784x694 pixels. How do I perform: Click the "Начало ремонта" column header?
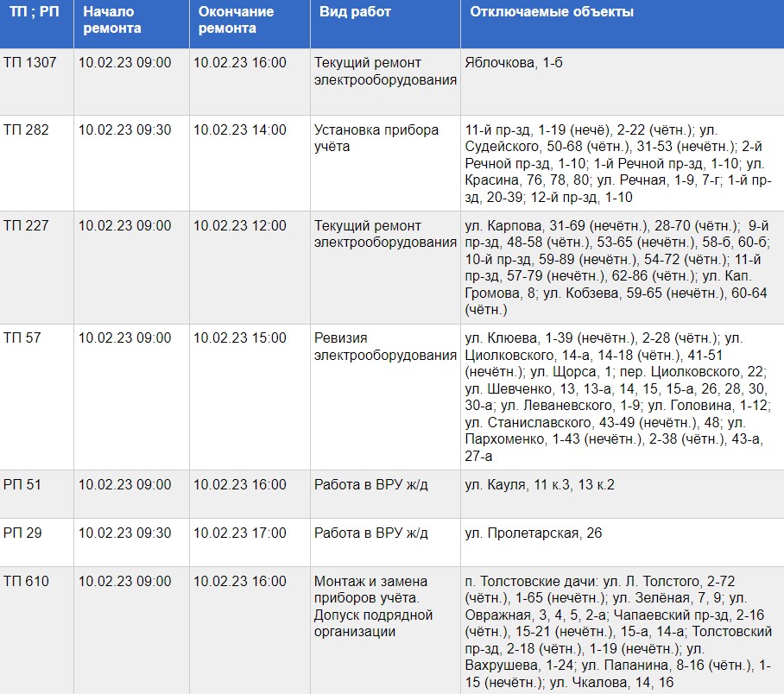pos(112,20)
